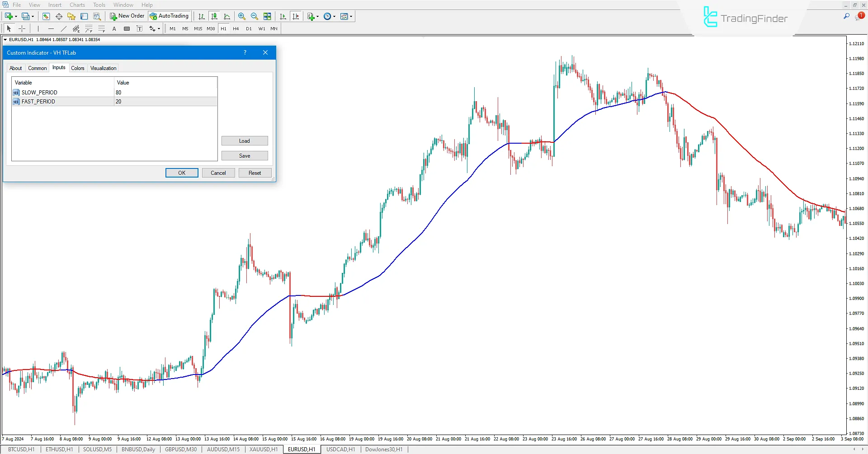The image size is (868, 454).
Task: Open the Charts menu
Action: 77,5
